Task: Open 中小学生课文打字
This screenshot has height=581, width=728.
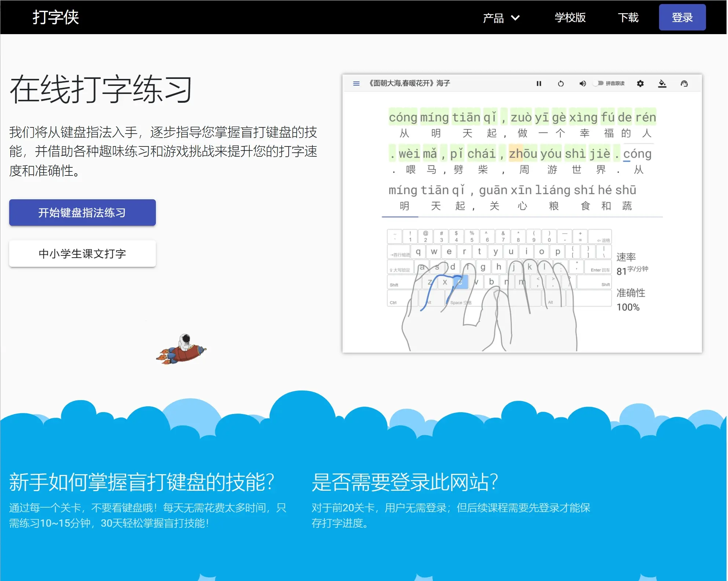Action: [x=82, y=254]
